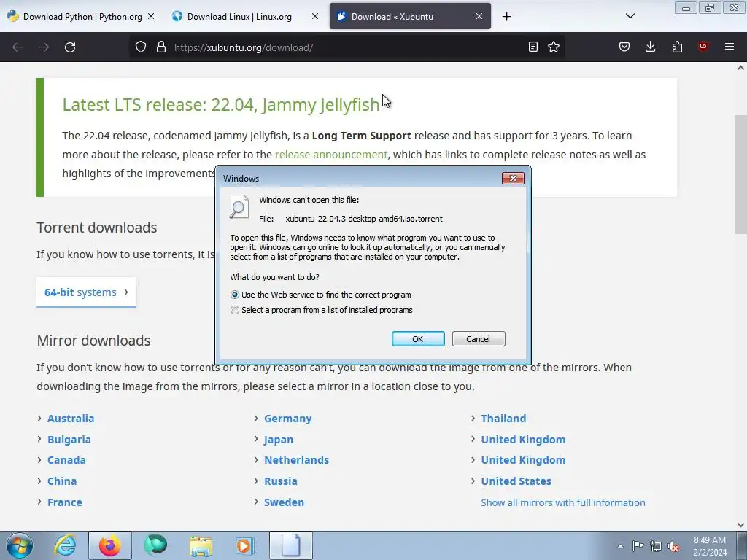Open the Netherlands mirror link
The height and width of the screenshot is (560, 747).
click(x=296, y=460)
